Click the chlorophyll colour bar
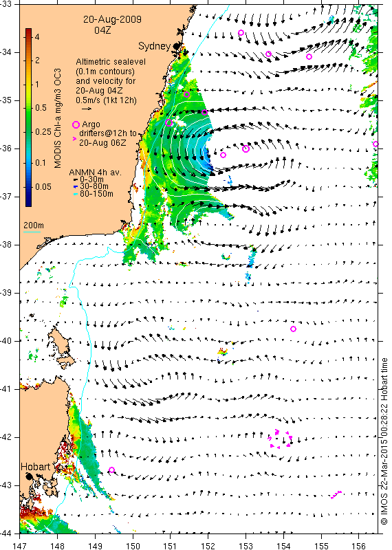Image resolution: width=392 pixels, height=550 pixels. [x=28, y=117]
